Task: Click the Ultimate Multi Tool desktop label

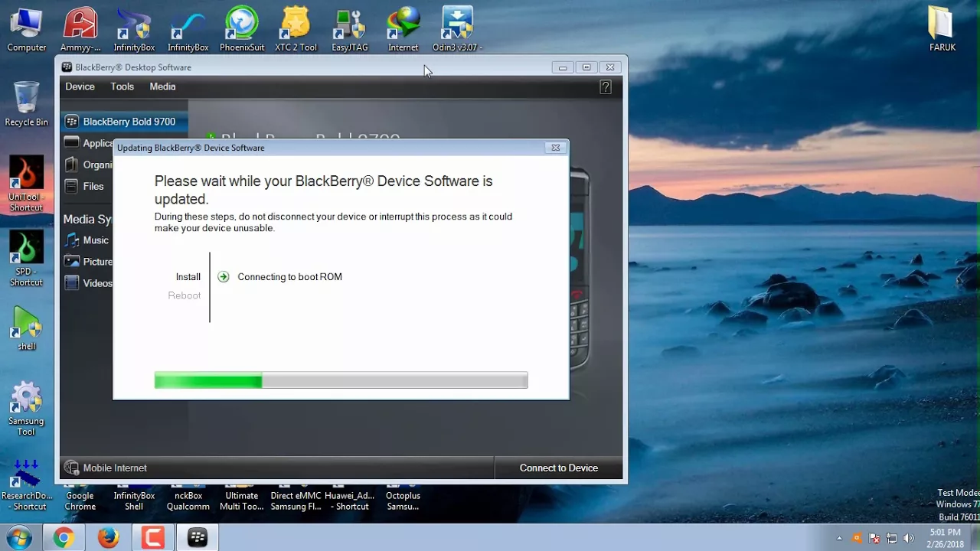Action: tap(242, 501)
